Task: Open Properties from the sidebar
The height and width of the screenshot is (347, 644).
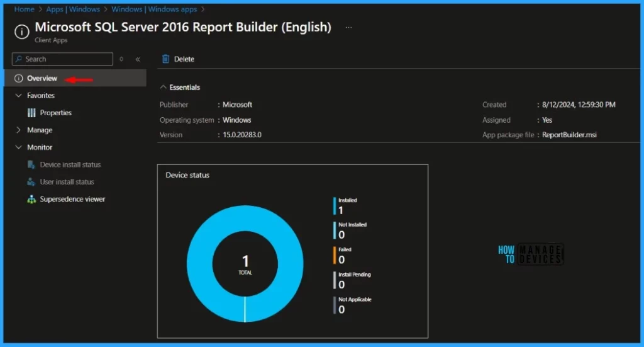Action: point(55,113)
